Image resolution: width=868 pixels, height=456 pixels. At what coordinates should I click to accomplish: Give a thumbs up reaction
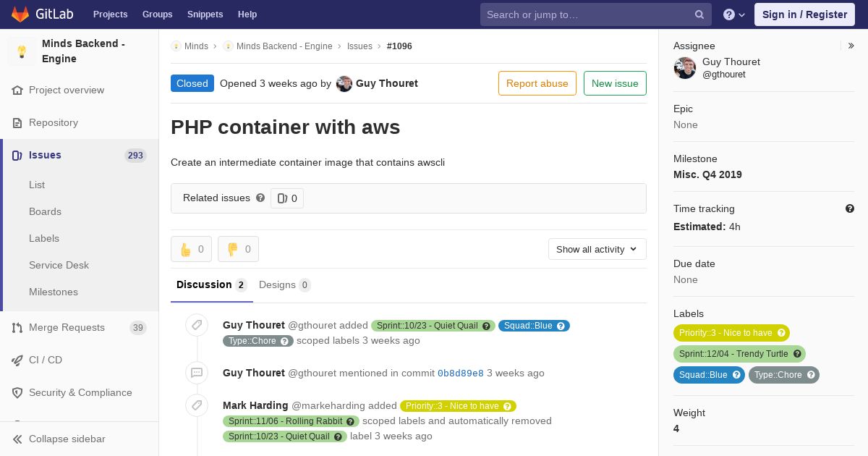(x=191, y=249)
